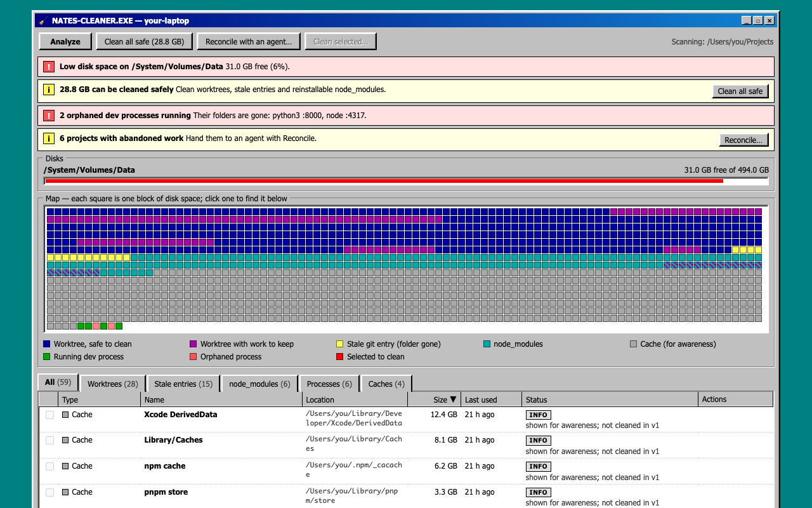Click the red alert icon for orphaned dev processes
Screen dimensions: 812x508
click(x=49, y=116)
